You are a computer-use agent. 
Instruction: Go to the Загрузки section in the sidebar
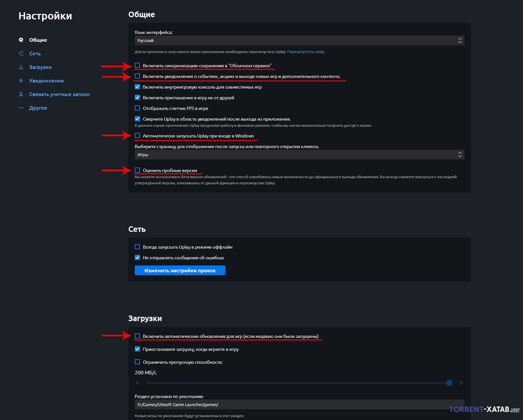[40, 67]
